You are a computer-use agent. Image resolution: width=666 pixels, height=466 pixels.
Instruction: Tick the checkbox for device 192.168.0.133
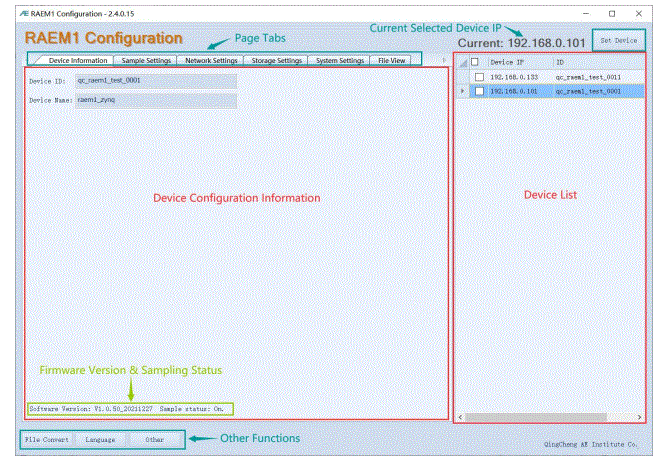point(480,77)
